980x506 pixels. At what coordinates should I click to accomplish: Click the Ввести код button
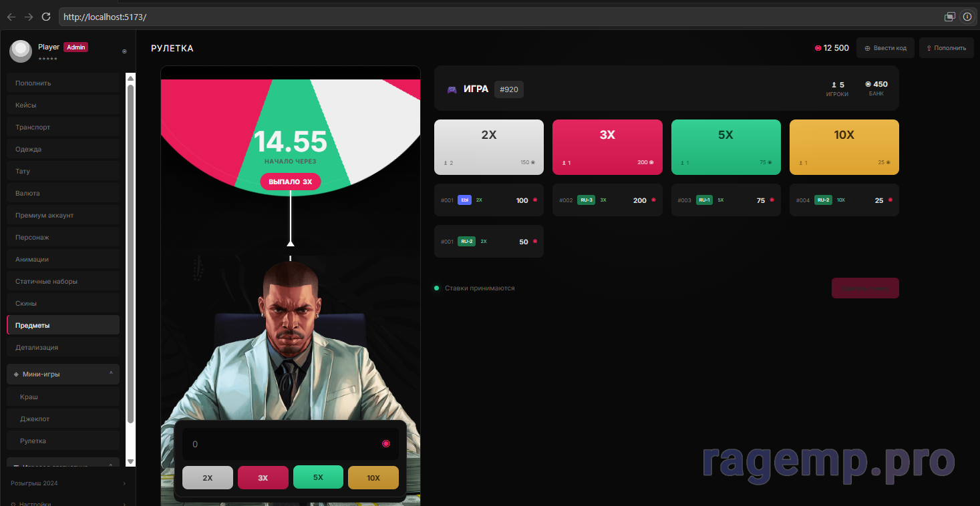click(885, 48)
